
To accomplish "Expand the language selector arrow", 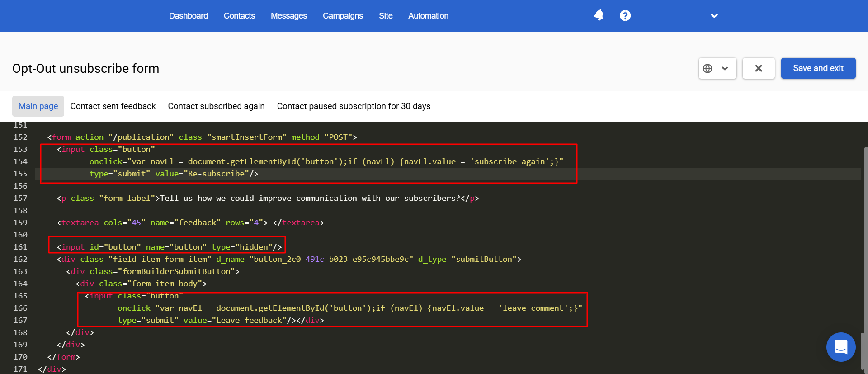I will coord(725,68).
